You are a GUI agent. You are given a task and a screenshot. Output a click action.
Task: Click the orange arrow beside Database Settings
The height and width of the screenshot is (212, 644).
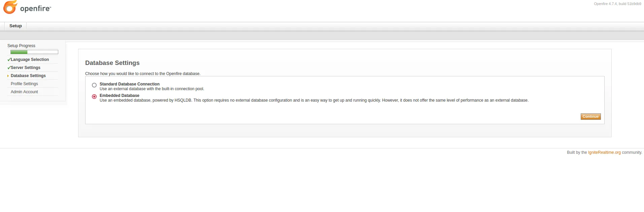[8, 76]
